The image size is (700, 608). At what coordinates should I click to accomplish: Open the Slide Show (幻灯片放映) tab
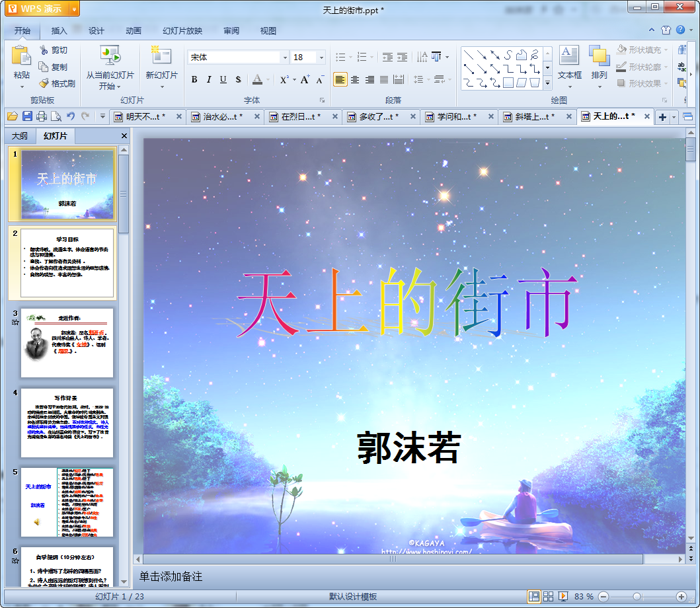(x=182, y=30)
